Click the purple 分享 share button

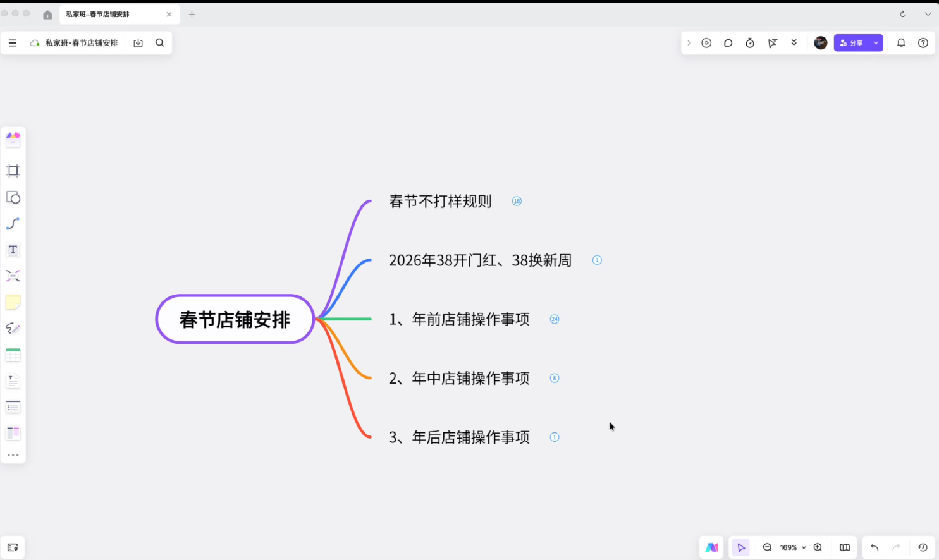tap(851, 43)
